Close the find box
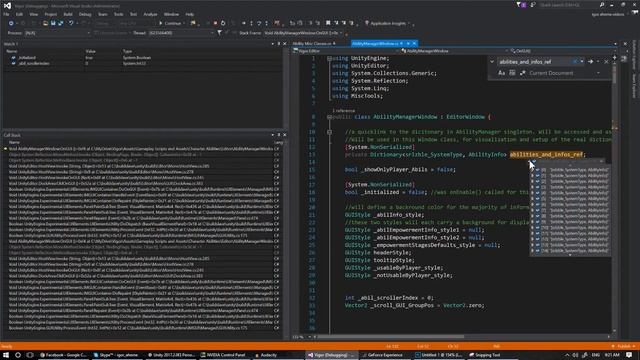Image resolution: width=640 pixels, height=360 pixels. point(606,62)
